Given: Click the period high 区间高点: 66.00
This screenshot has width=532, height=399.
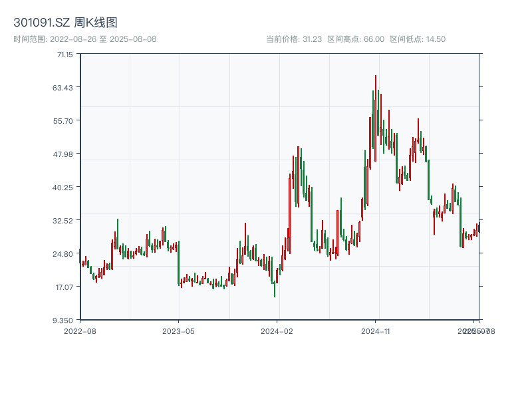Looking at the screenshot, I should coord(356,39).
